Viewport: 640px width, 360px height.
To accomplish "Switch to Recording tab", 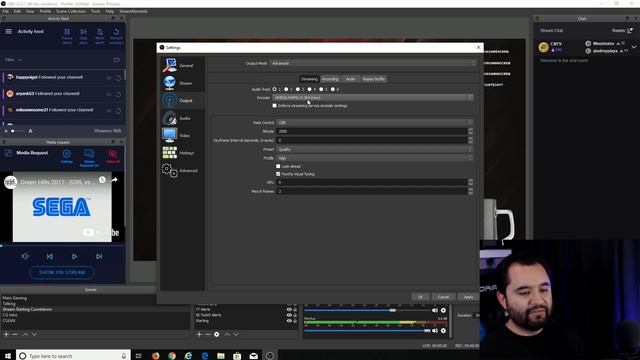I will click(x=330, y=79).
